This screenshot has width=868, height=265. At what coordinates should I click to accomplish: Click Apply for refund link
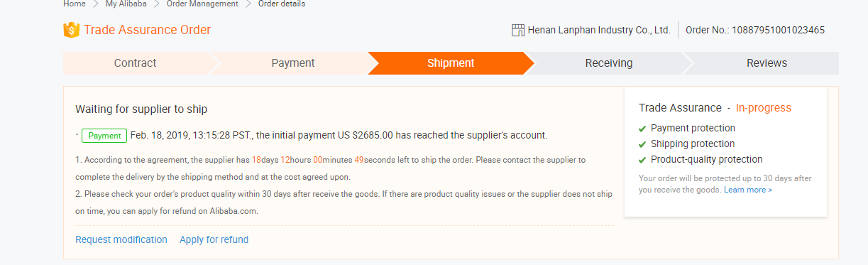(x=214, y=239)
